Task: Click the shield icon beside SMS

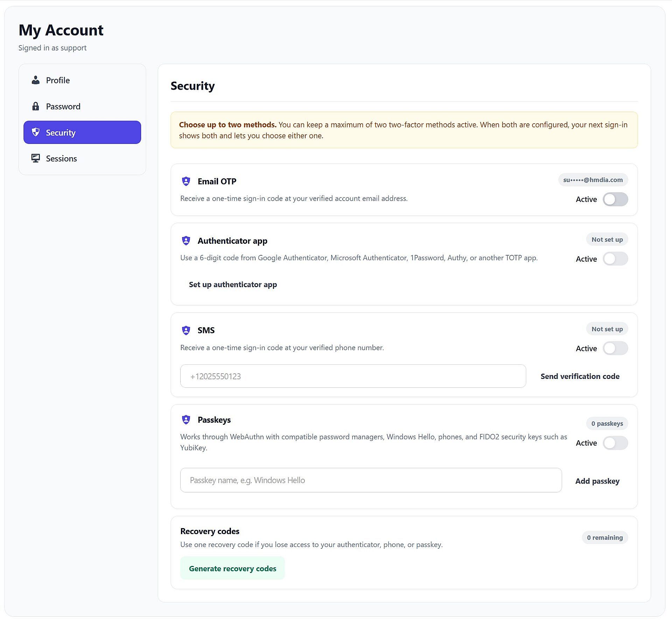Action: tap(186, 330)
